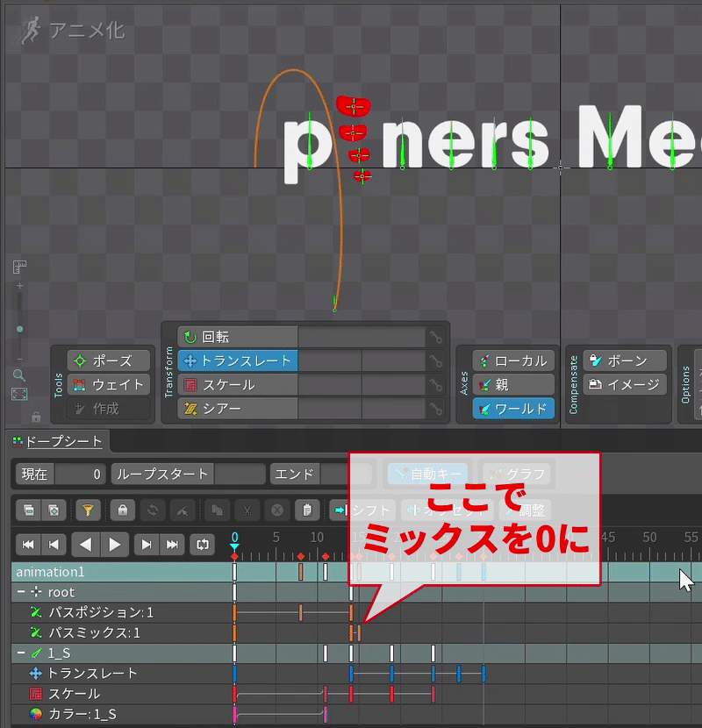Click the key icon beside the 回転 row
Screen dimensions: 702x728
pos(436,337)
